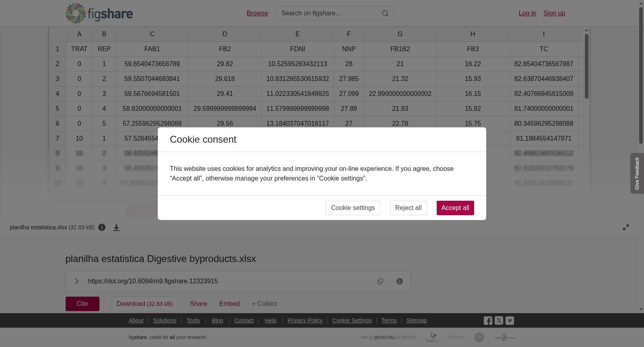Download planilha estatistica.xlsx via arrow icon
Screen dimensions: 644x347
click(116, 228)
